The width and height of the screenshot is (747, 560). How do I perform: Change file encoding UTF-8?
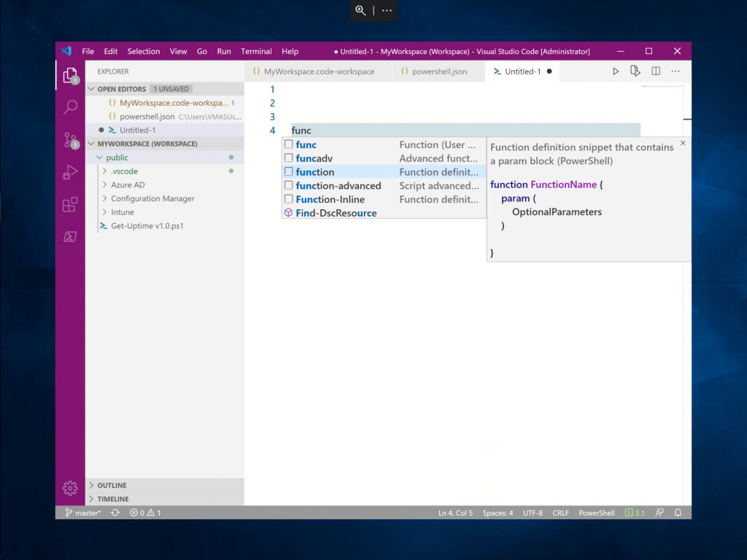pyautogui.click(x=533, y=513)
